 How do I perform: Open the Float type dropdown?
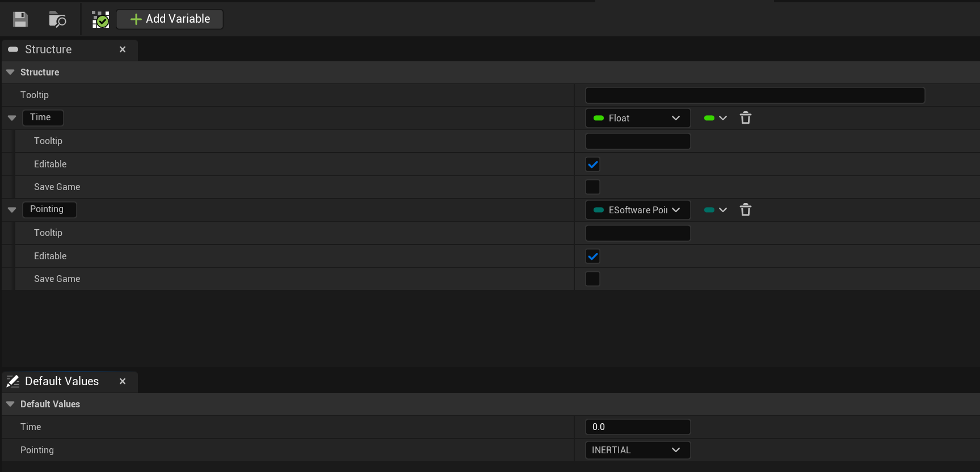point(637,118)
